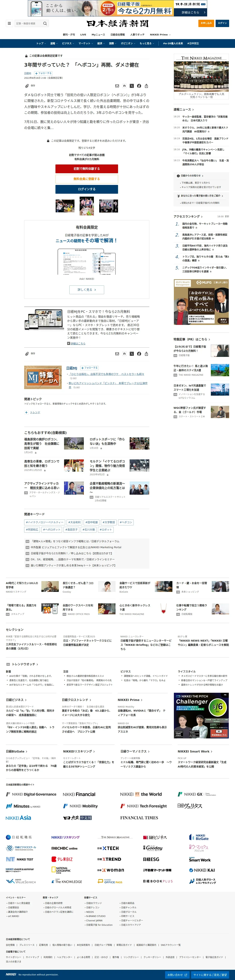Open ranking item 国内の金先物、サーキットブレーカー発動
Image resolution: width=235 pixels, height=980 pixels.
click(205, 226)
